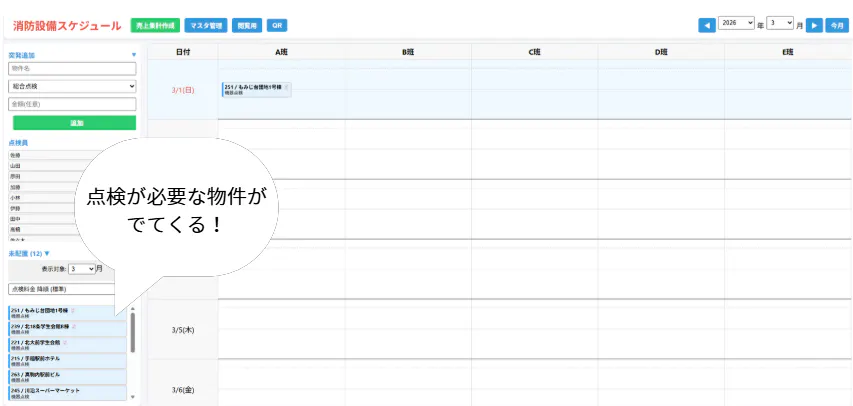Click the previous month arrow button
Image resolution: width=853 pixels, height=406 pixels.
pyautogui.click(x=707, y=25)
